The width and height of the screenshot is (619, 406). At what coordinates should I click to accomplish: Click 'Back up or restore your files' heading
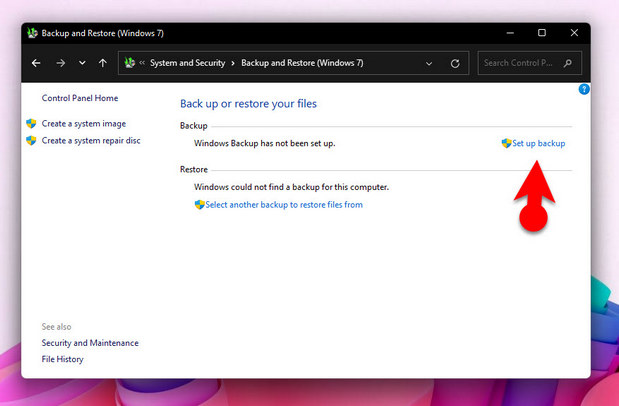[x=248, y=103]
